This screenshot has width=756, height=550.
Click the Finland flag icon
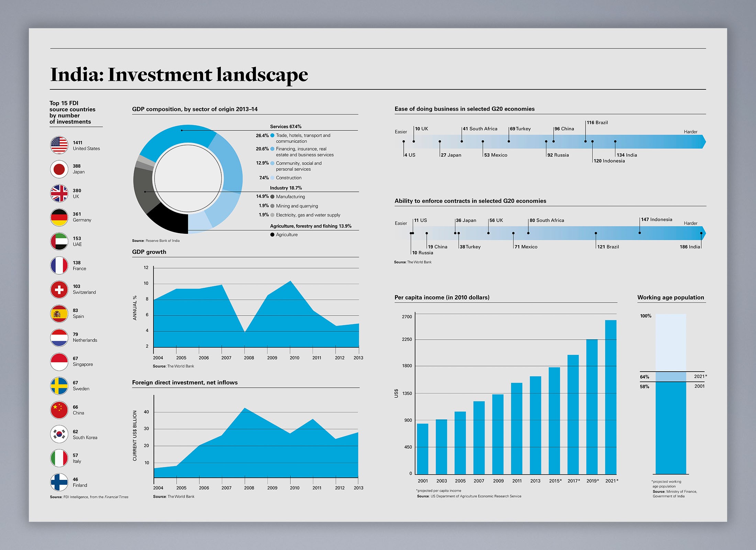[59, 482]
